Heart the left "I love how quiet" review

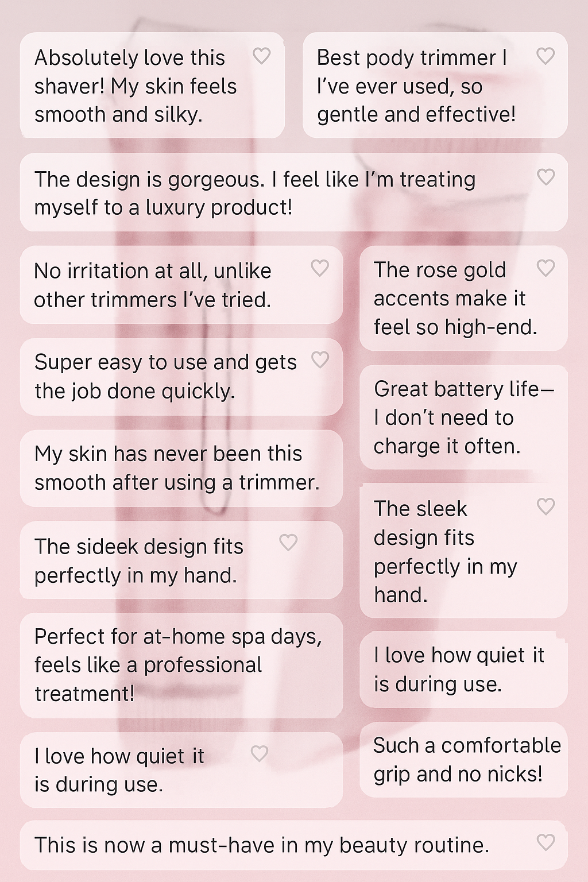pyautogui.click(x=260, y=753)
